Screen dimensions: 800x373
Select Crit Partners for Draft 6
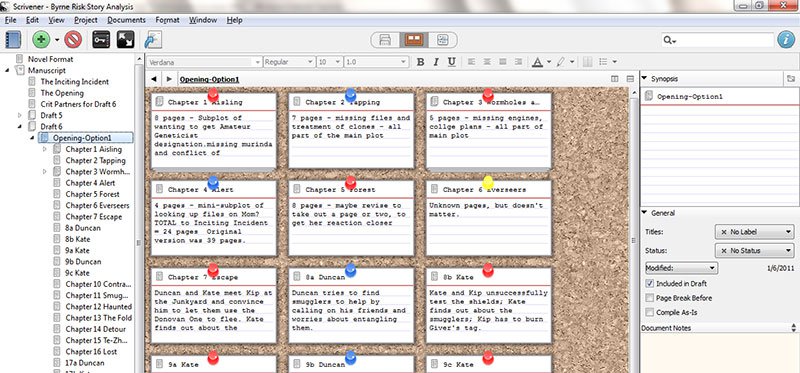(78, 104)
